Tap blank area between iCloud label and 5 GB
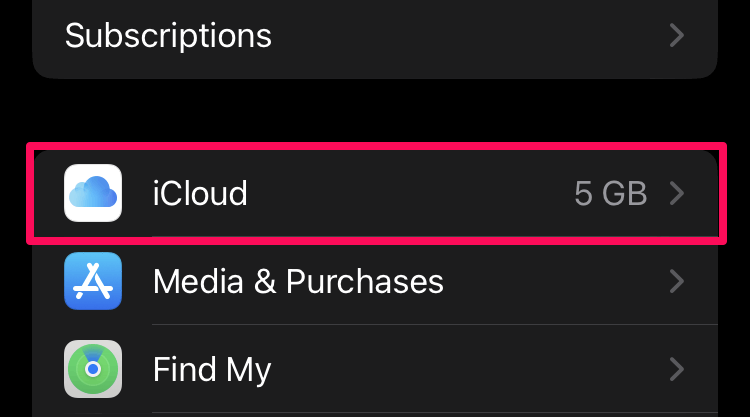The height and width of the screenshot is (417, 750). [x=411, y=193]
